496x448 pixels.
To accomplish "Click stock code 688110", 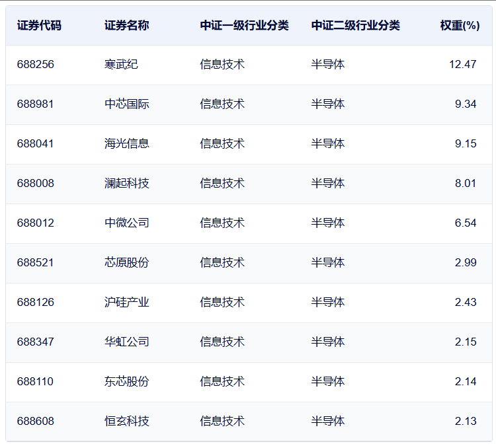I will click(x=35, y=382).
